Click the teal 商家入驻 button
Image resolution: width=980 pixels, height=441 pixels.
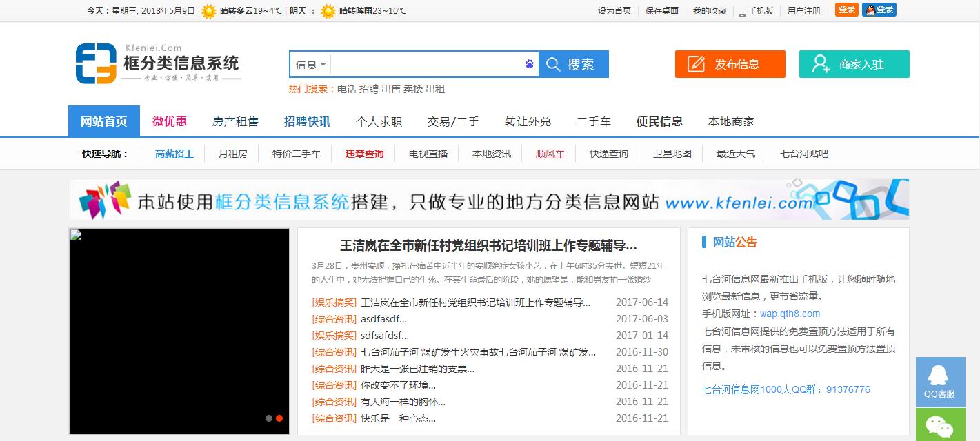854,64
